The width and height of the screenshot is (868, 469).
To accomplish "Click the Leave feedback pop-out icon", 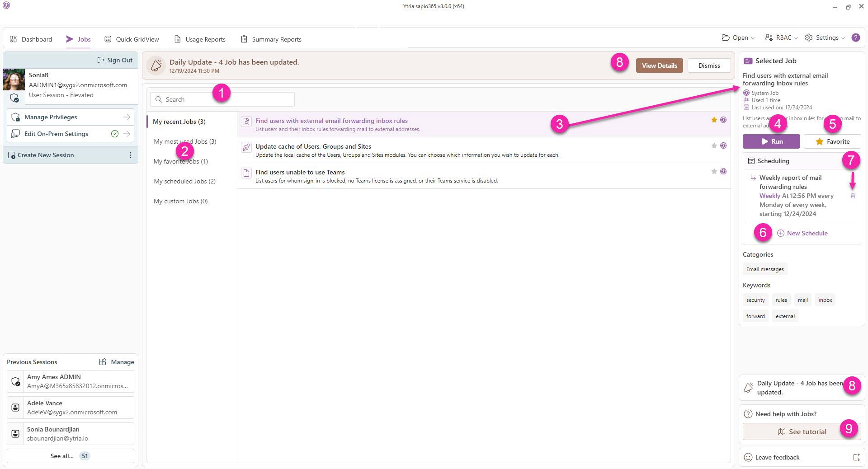I will [x=856, y=457].
